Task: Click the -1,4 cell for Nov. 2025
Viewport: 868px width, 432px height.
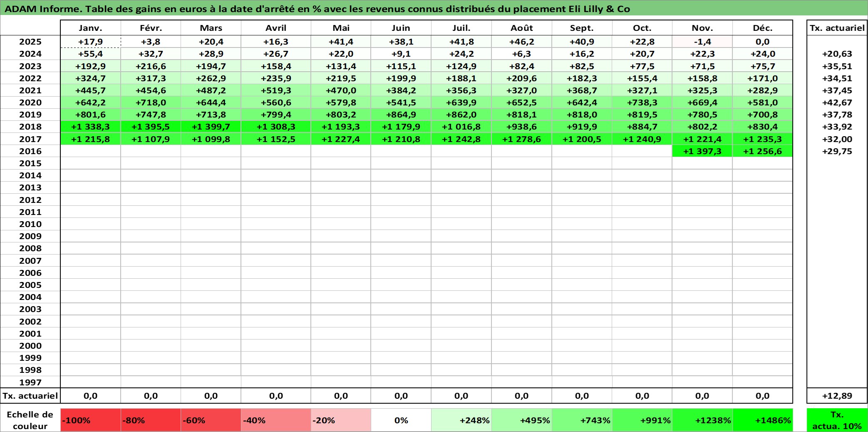Action: click(702, 42)
